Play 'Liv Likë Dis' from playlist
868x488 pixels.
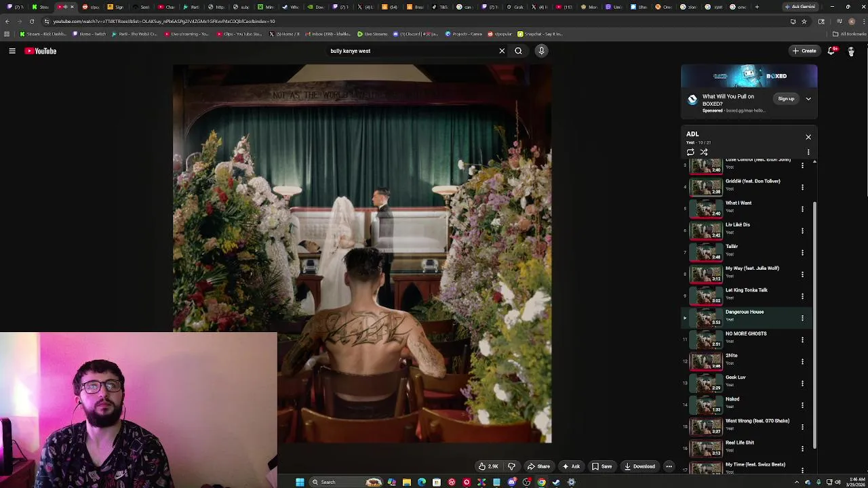[x=738, y=224]
